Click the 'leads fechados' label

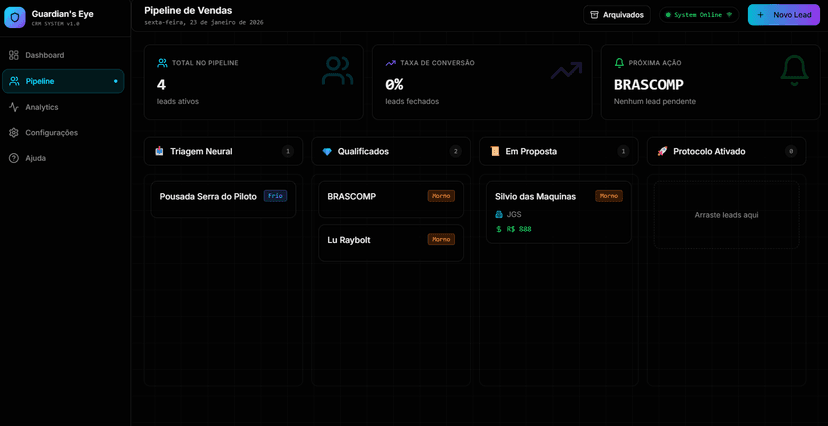pos(412,101)
